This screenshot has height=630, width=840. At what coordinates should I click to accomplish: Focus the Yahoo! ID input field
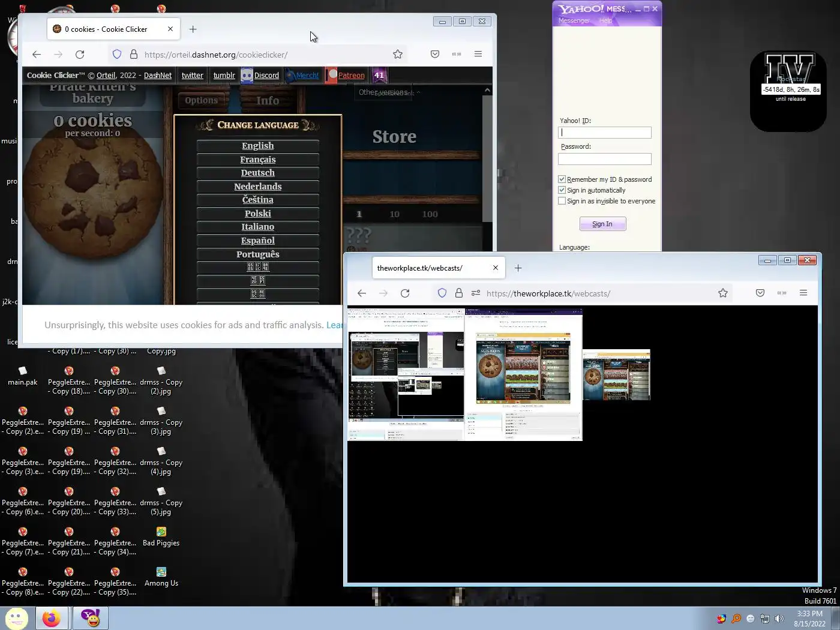605,133
